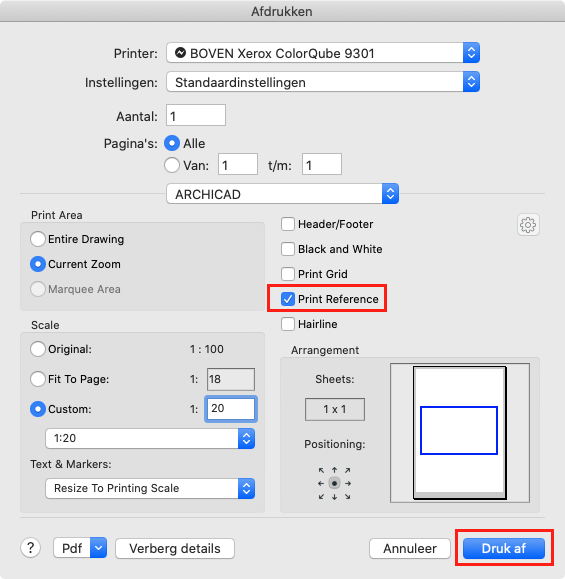This screenshot has height=579, width=565.
Task: Set positioning to center dot
Action: tap(335, 483)
